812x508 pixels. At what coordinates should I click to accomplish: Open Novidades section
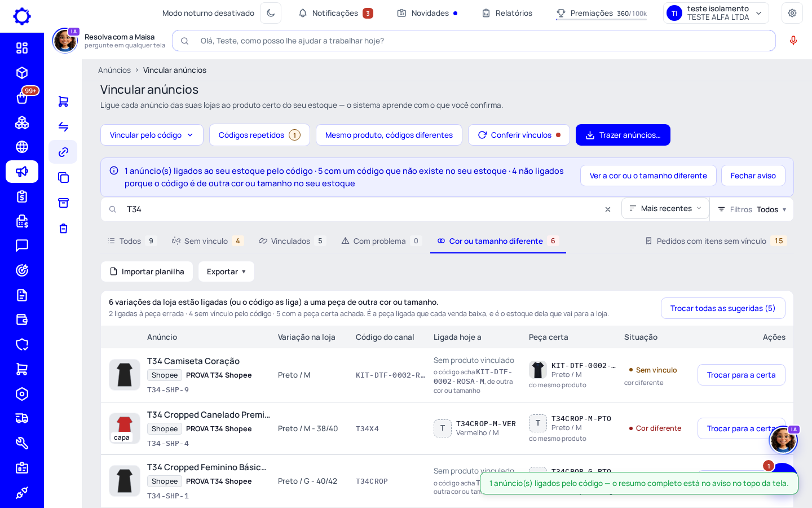pos(427,13)
